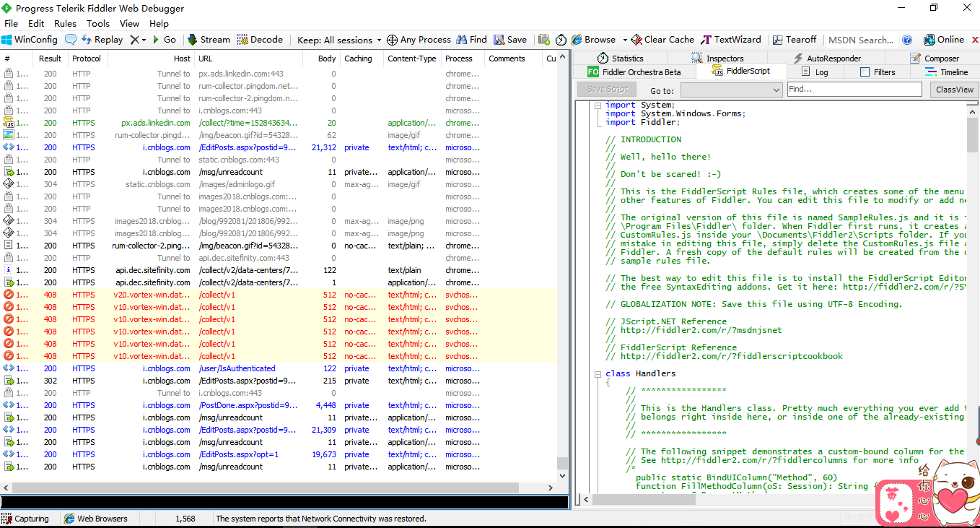Close the toolbar with the red X
The image size is (980, 528).
pyautogui.click(x=974, y=40)
